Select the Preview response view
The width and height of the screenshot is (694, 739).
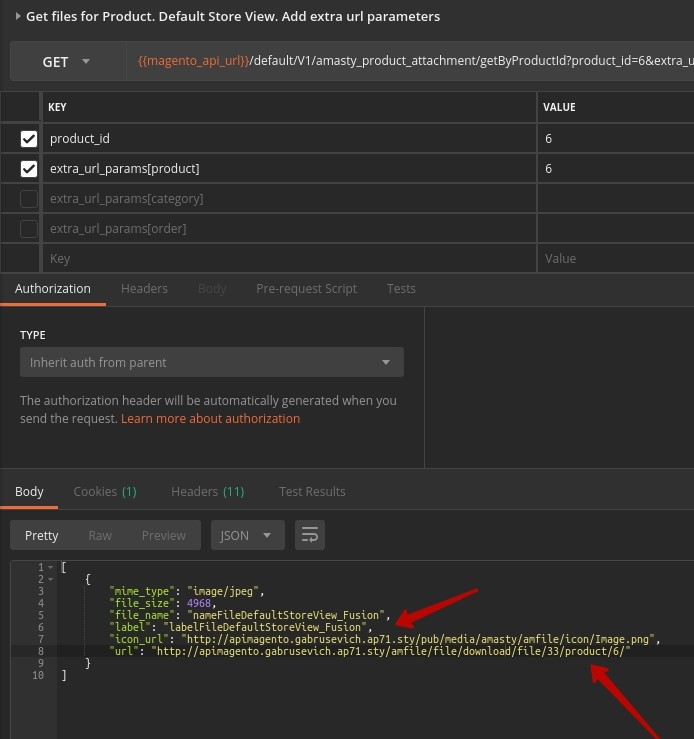163,536
